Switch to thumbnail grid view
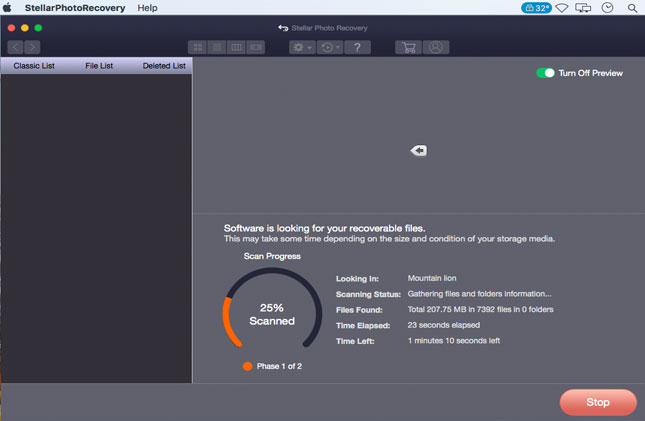Screen dimensions: 645x421 click(x=197, y=47)
